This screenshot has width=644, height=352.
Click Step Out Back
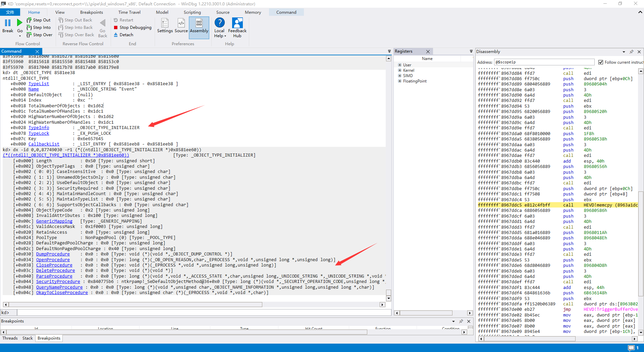pyautogui.click(x=75, y=20)
